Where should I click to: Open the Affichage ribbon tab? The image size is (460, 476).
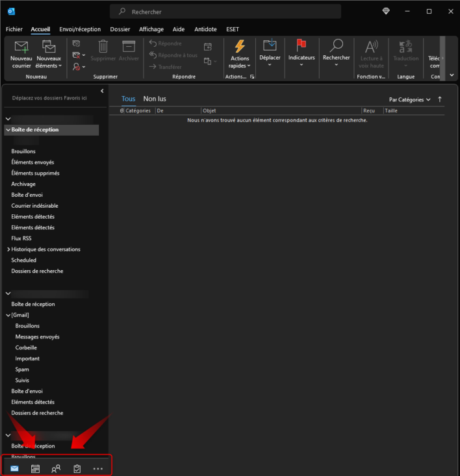(x=151, y=29)
